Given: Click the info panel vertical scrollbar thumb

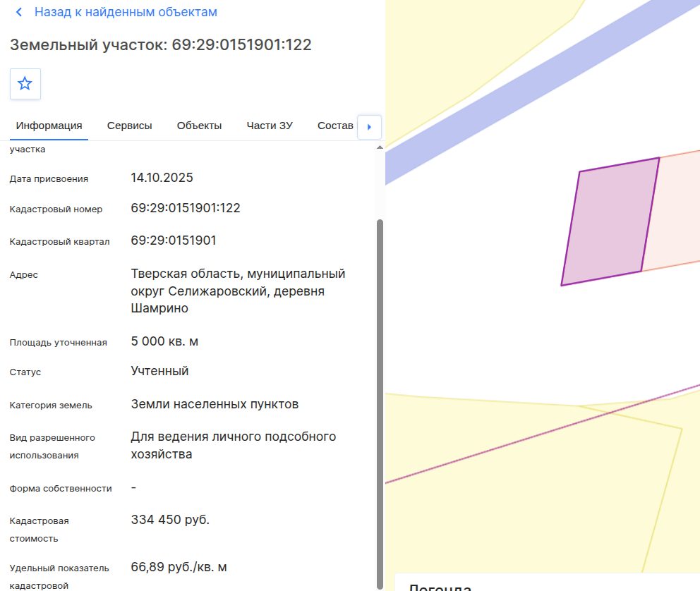Looking at the screenshot, I should tap(380, 404).
